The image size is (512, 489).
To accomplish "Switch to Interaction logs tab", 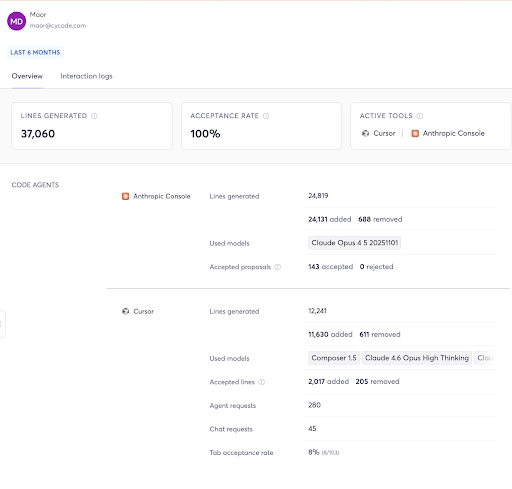I will click(x=86, y=76).
